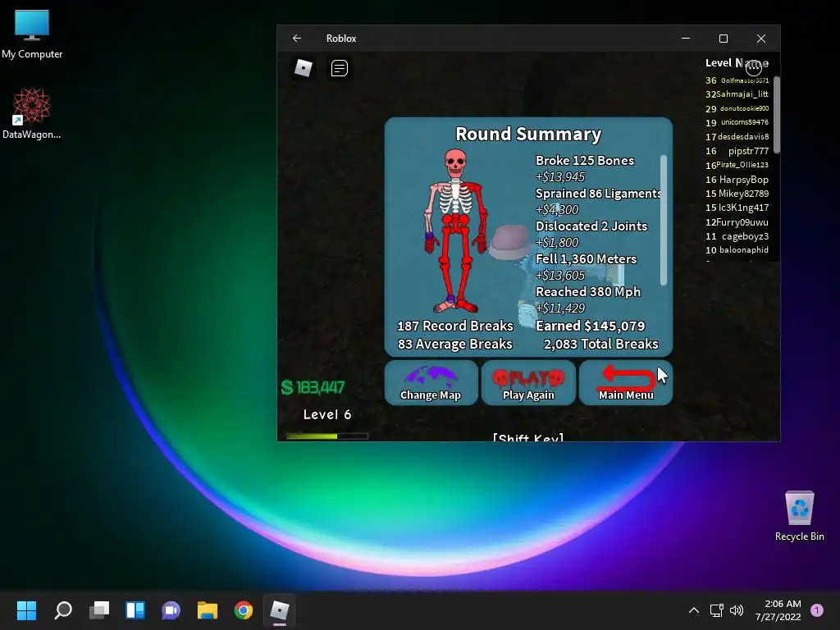This screenshot has height=630, width=840.
Task: Open Widgets in the taskbar
Action: (135, 610)
